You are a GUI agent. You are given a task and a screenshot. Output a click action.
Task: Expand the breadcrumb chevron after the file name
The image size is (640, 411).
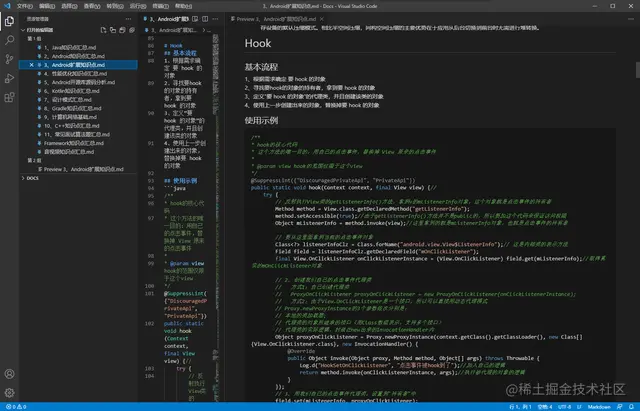pos(204,30)
